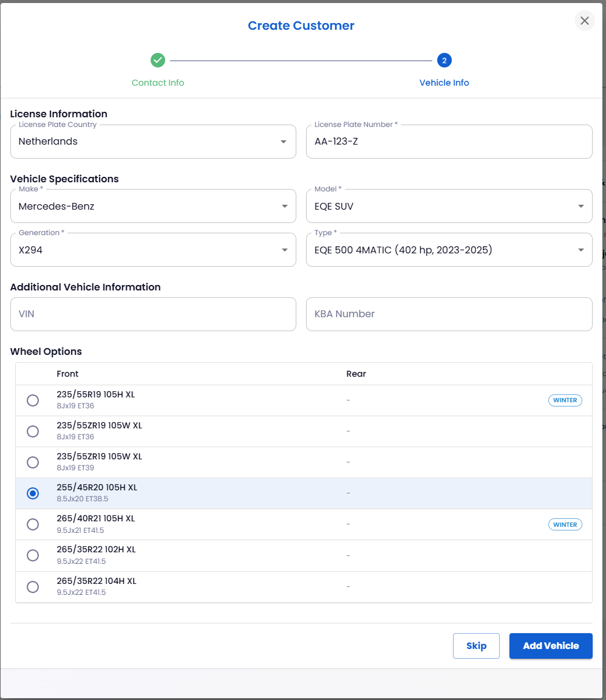The width and height of the screenshot is (606, 700).
Task: Pick the 265/35R22 102H XL wheel
Action: 33,555
